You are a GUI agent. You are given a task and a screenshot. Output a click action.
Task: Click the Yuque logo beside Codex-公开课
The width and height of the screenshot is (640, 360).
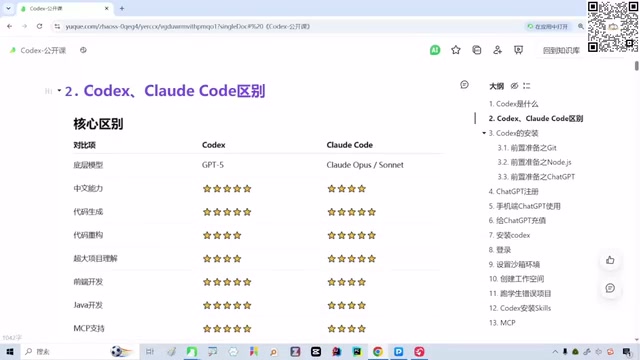[13, 50]
